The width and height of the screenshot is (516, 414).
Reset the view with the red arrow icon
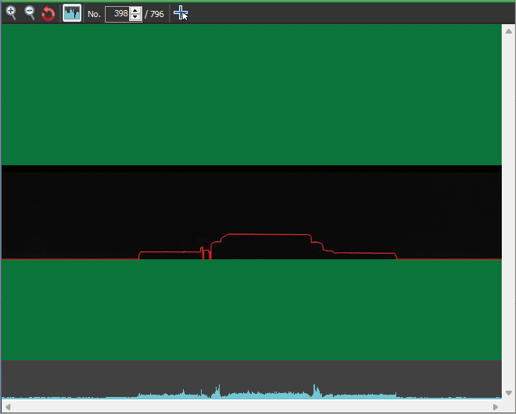coord(48,14)
